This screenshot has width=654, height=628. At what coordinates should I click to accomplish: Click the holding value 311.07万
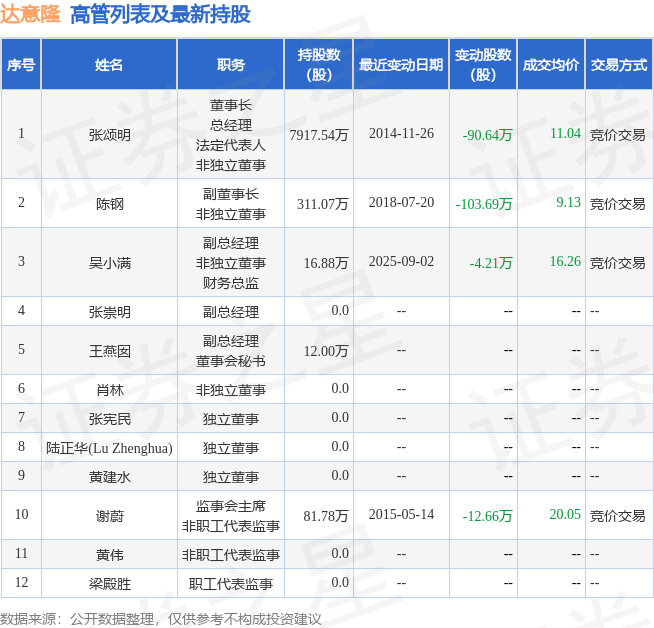click(322, 203)
